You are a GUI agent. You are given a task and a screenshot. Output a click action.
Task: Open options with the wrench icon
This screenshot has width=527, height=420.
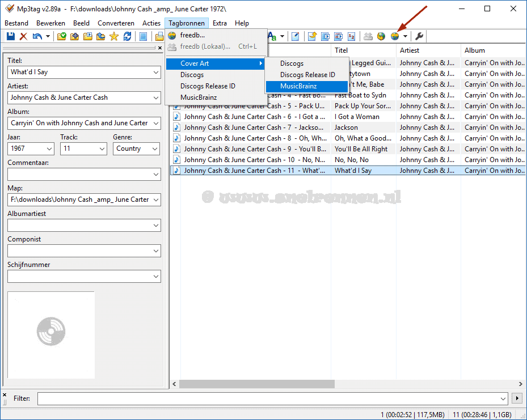coord(419,36)
